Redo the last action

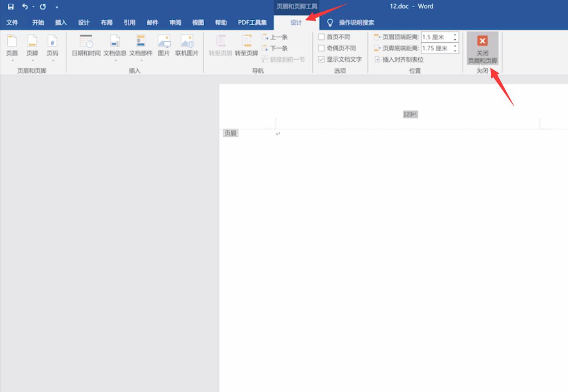(x=43, y=6)
